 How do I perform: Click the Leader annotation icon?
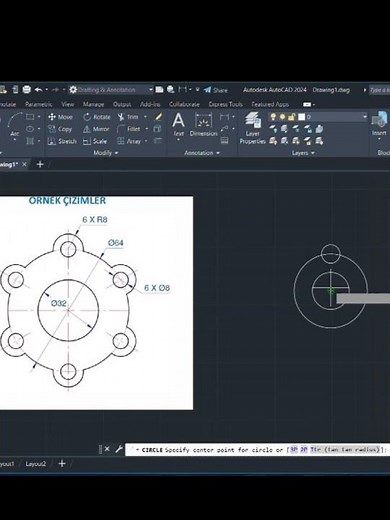224,129
